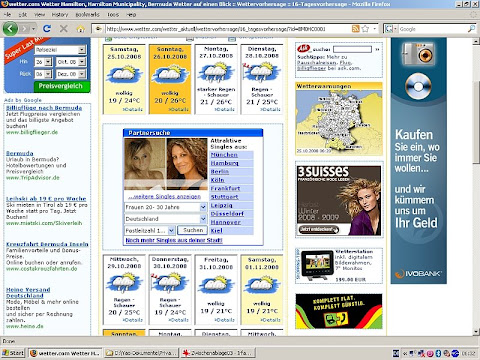480x360 pixels.
Task: Open the Hin day dropdown showing 26
Action: tap(48, 62)
